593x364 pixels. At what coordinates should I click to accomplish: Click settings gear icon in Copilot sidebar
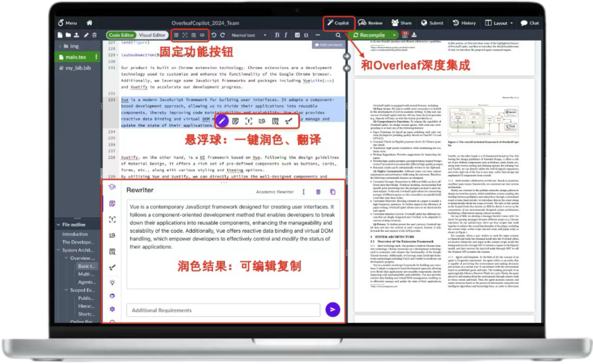[x=113, y=309]
